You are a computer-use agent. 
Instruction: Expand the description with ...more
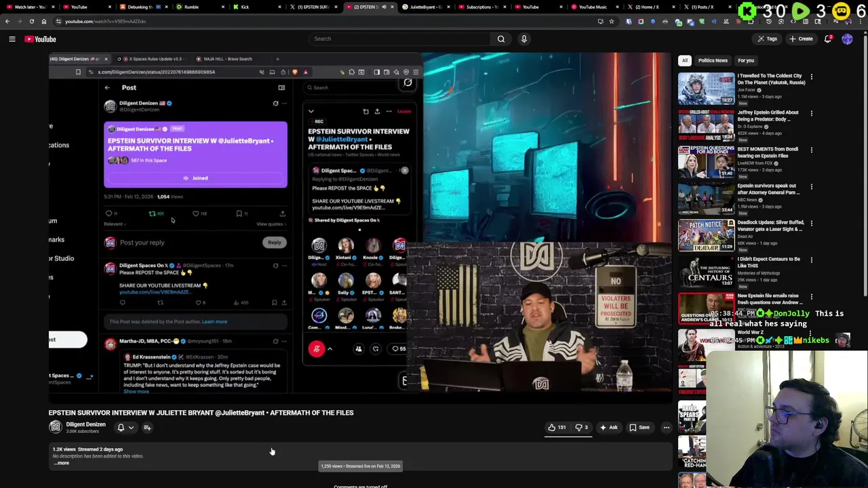pos(61,463)
